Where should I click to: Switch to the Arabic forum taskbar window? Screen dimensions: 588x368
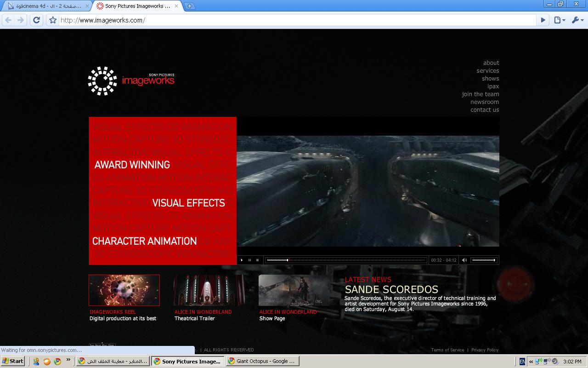tap(113, 362)
